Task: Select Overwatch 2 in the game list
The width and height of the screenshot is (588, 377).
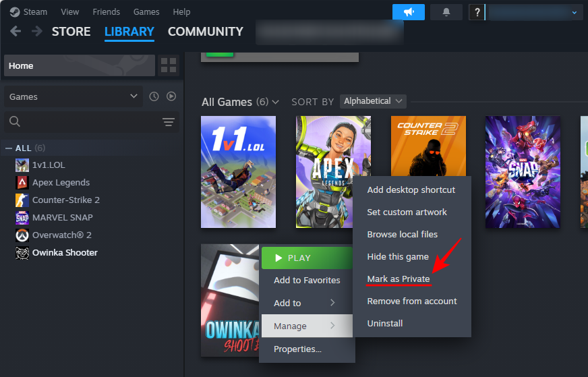Action: pyautogui.click(x=62, y=235)
